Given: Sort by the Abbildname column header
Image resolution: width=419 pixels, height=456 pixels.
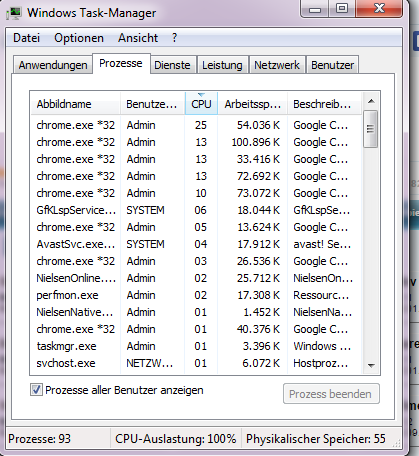Looking at the screenshot, I should point(75,104).
